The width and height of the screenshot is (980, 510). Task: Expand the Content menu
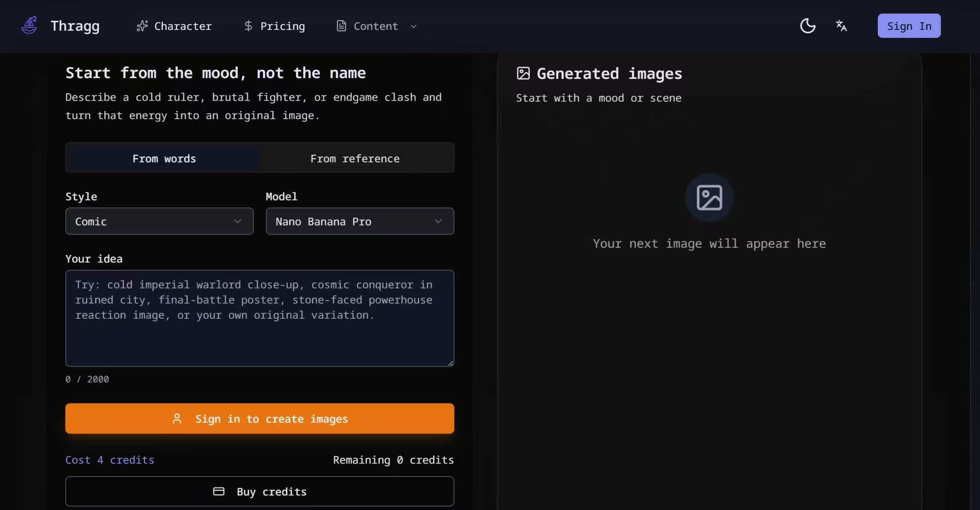[x=376, y=26]
